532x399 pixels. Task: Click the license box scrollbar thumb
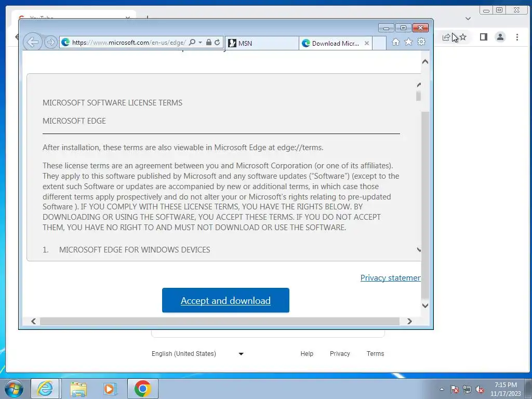click(418, 96)
